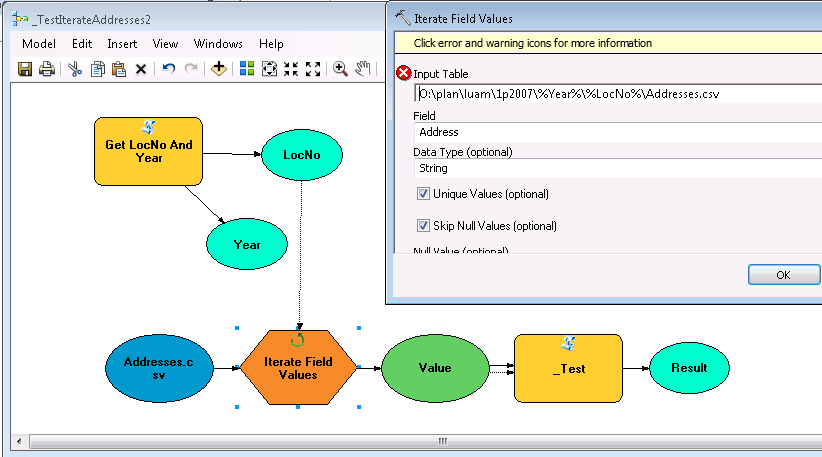
Task: Toggle the Unique Values checkbox
Action: point(423,194)
